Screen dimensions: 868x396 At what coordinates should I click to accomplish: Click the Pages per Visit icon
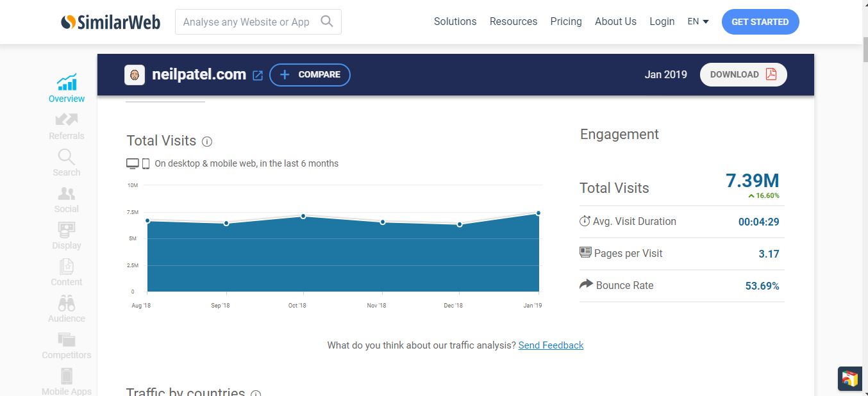coord(585,252)
